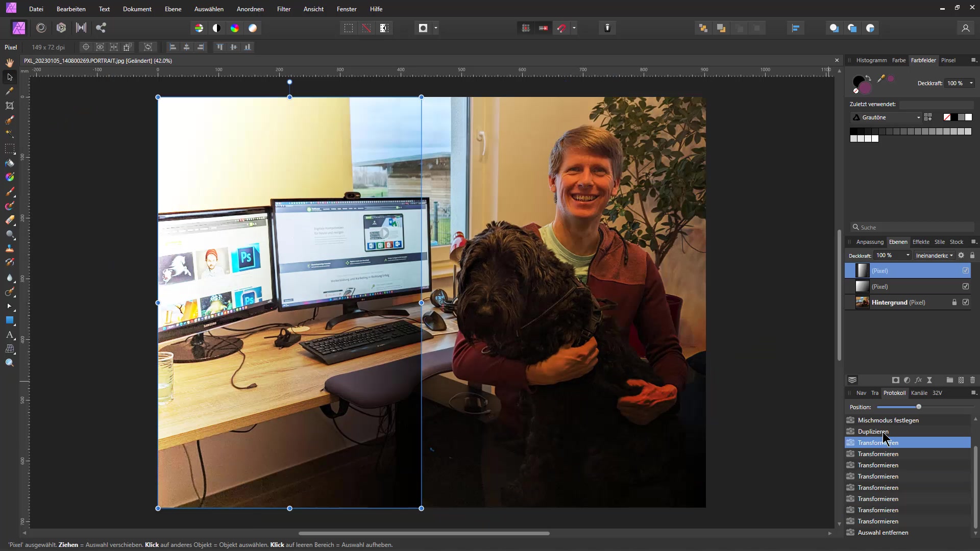Select the Erase Brush tool
Image resolution: width=980 pixels, height=551 pixels.
(10, 220)
